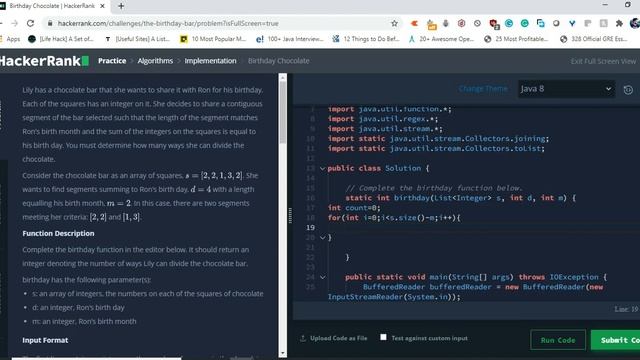Open the Java 8 language dropdown
The width and height of the screenshot is (640, 360).
tap(566, 89)
